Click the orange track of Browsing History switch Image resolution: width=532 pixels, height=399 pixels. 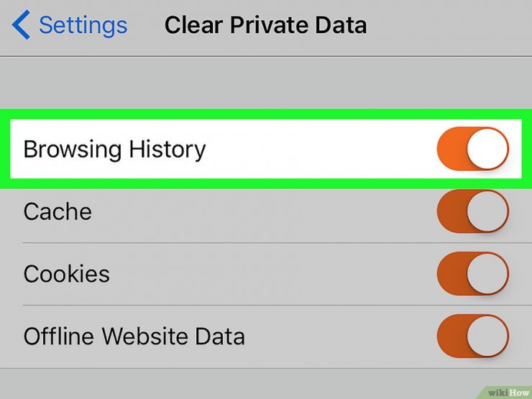click(451, 149)
